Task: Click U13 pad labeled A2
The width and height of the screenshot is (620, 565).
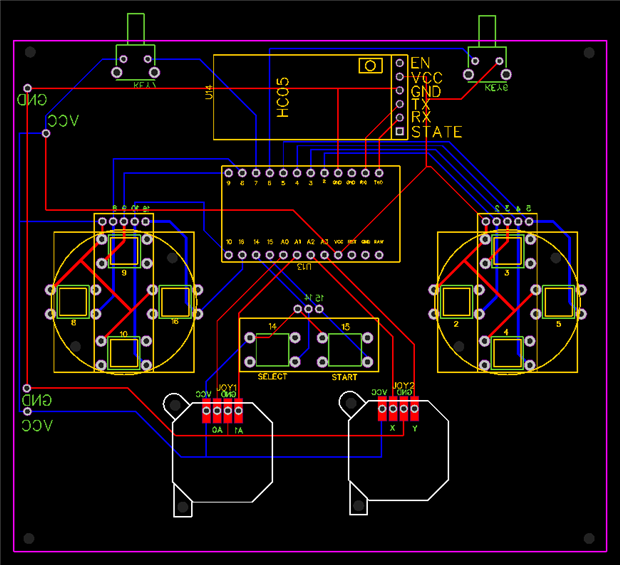Action: pos(310,255)
